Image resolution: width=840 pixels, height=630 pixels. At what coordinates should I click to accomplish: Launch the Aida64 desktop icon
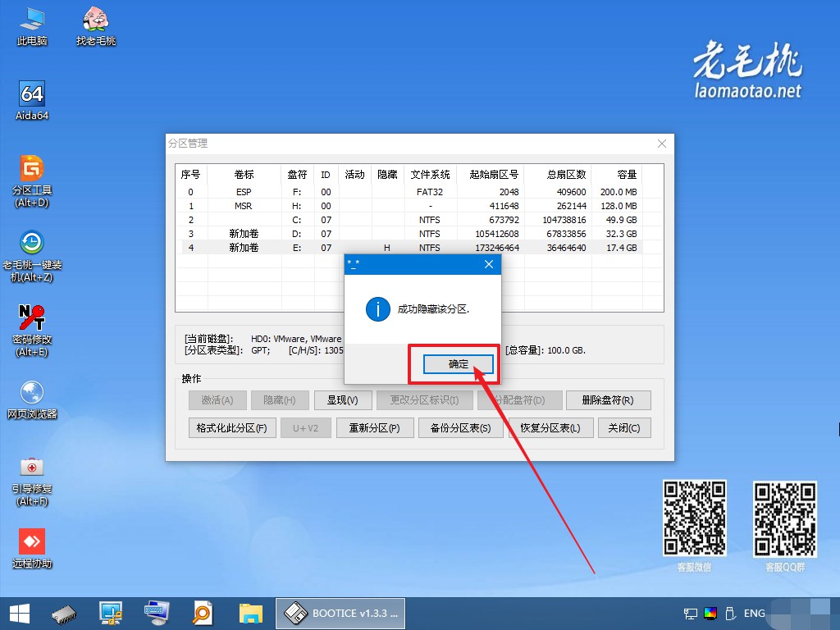(32, 101)
